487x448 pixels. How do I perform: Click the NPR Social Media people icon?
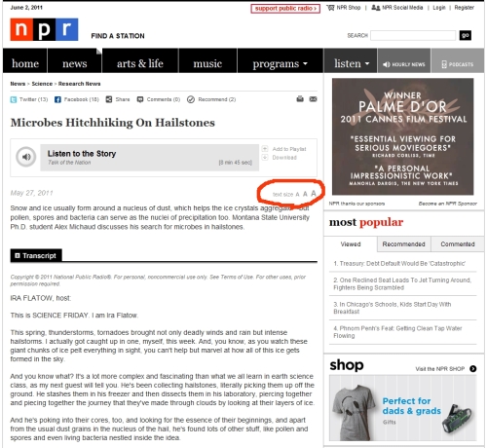point(376,8)
